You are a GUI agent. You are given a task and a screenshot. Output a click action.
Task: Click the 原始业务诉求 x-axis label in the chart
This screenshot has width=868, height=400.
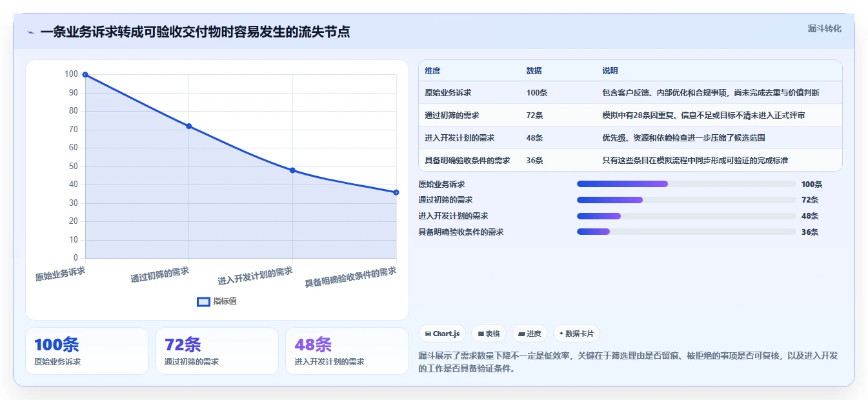60,274
